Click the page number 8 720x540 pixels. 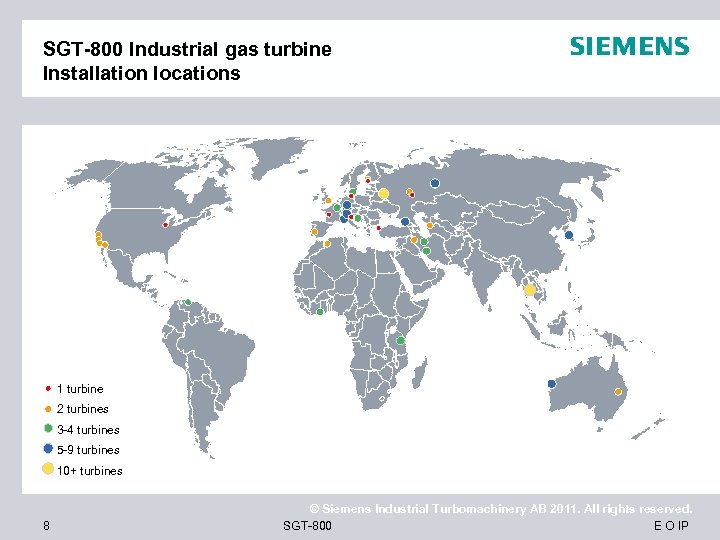(46, 525)
